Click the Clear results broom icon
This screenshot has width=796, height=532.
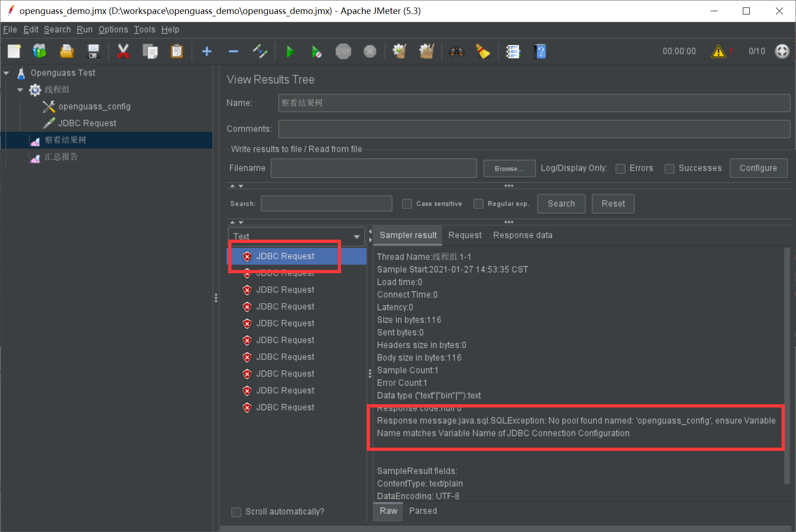[399, 51]
